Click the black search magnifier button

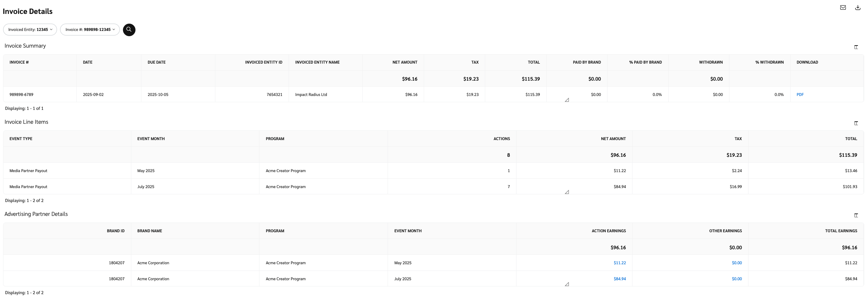click(129, 30)
